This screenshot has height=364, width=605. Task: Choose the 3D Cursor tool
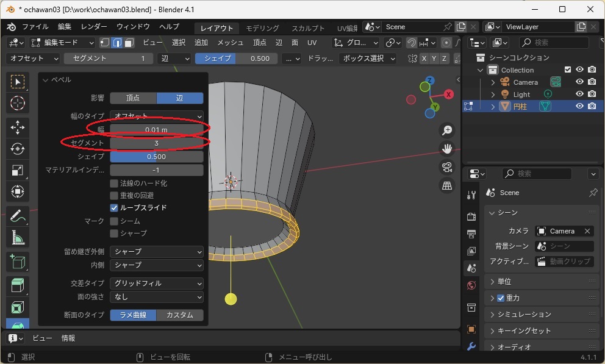tap(18, 104)
